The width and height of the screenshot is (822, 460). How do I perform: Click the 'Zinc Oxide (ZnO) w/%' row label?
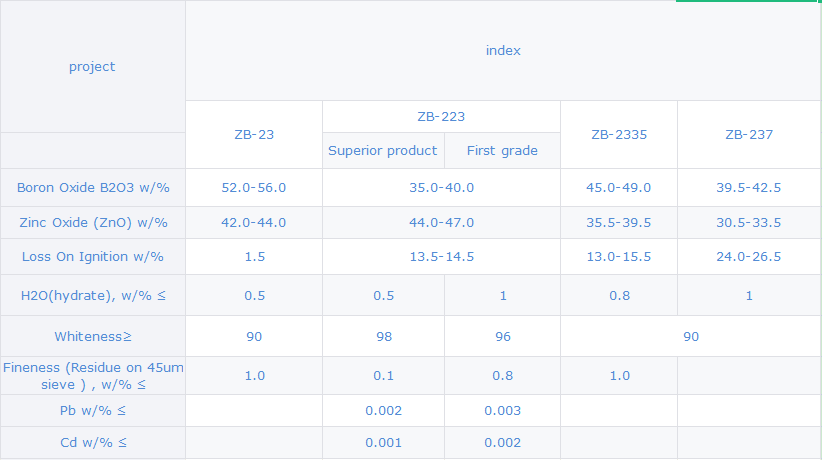coord(92,223)
